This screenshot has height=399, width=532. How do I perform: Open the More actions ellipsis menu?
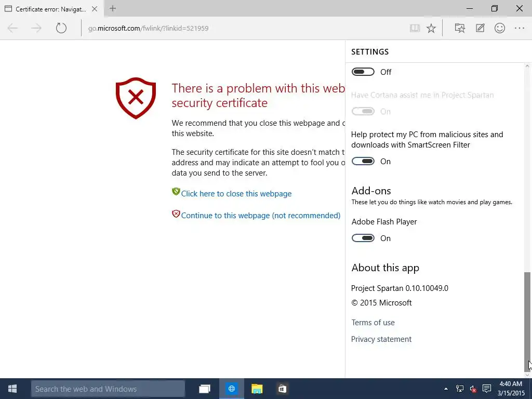click(x=520, y=28)
